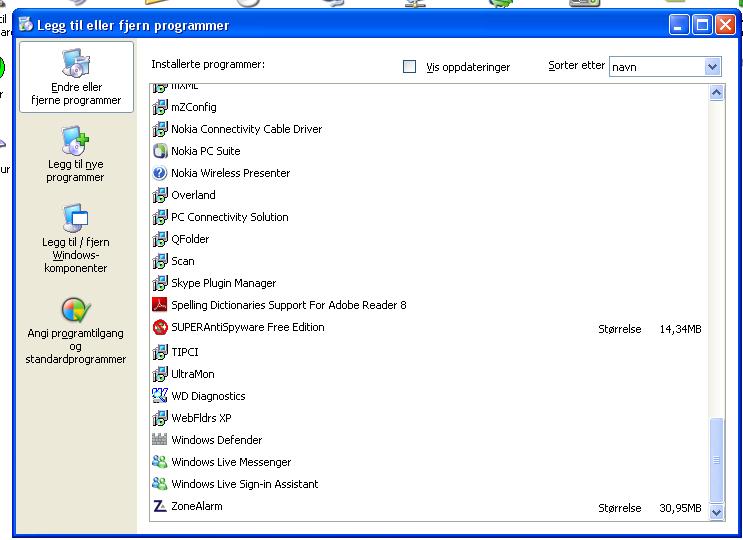Screen dimensions: 743x540
Task: Click the scrollbar down arrow
Action: 716,512
